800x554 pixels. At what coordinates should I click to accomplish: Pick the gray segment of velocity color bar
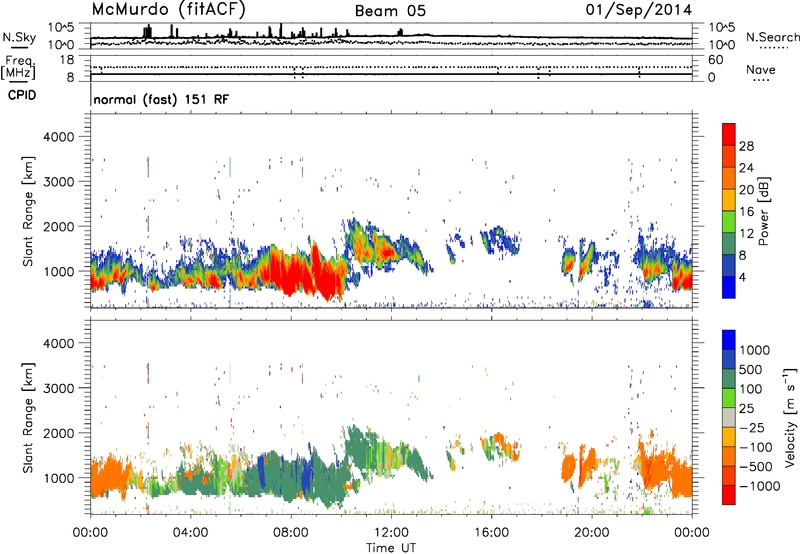point(729,417)
